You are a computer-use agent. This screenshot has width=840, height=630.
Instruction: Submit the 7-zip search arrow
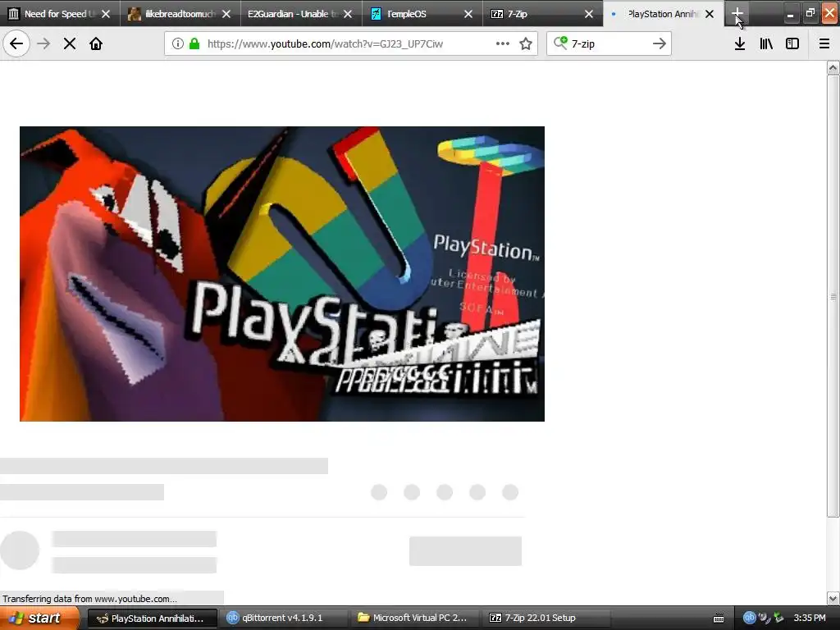660,43
